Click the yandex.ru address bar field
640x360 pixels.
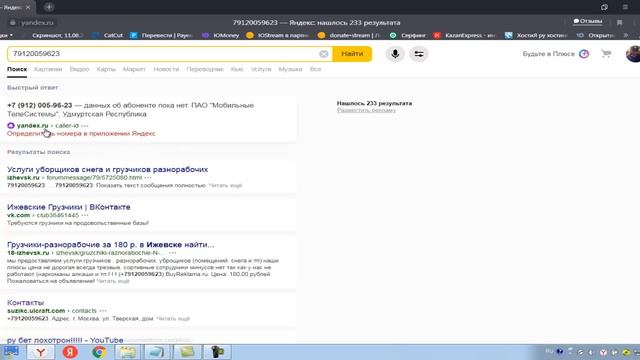click(x=37, y=23)
